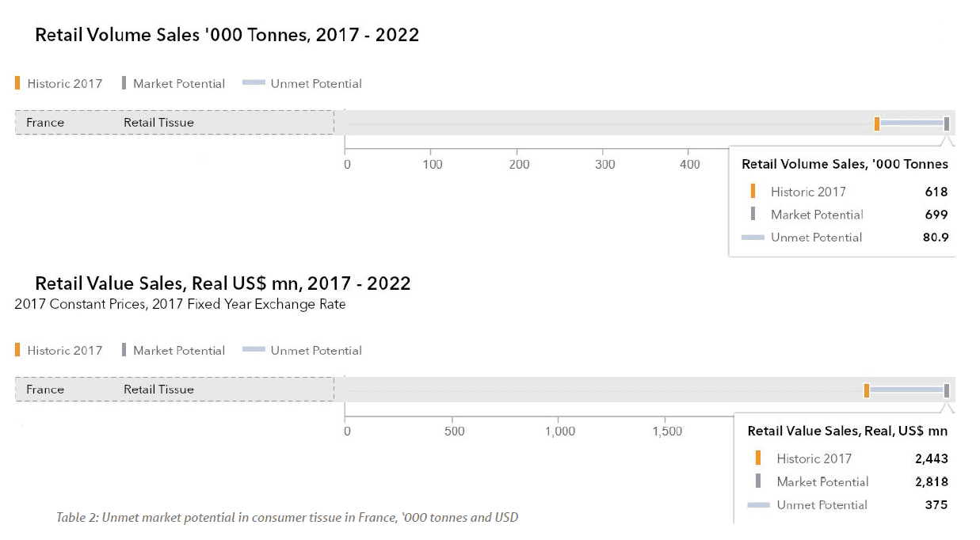
Task: Toggle Historic 2017 legend in volume chart
Action: pyautogui.click(x=59, y=83)
